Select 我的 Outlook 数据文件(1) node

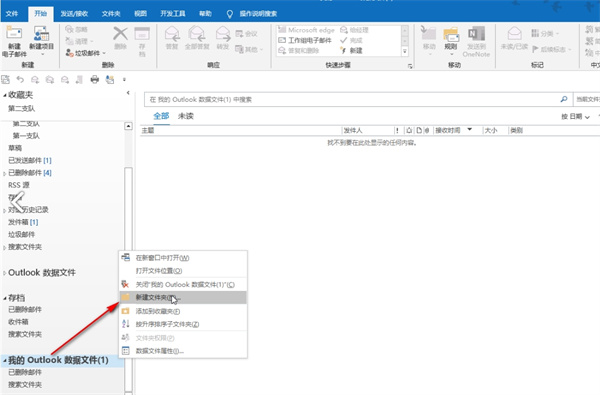tap(58, 360)
